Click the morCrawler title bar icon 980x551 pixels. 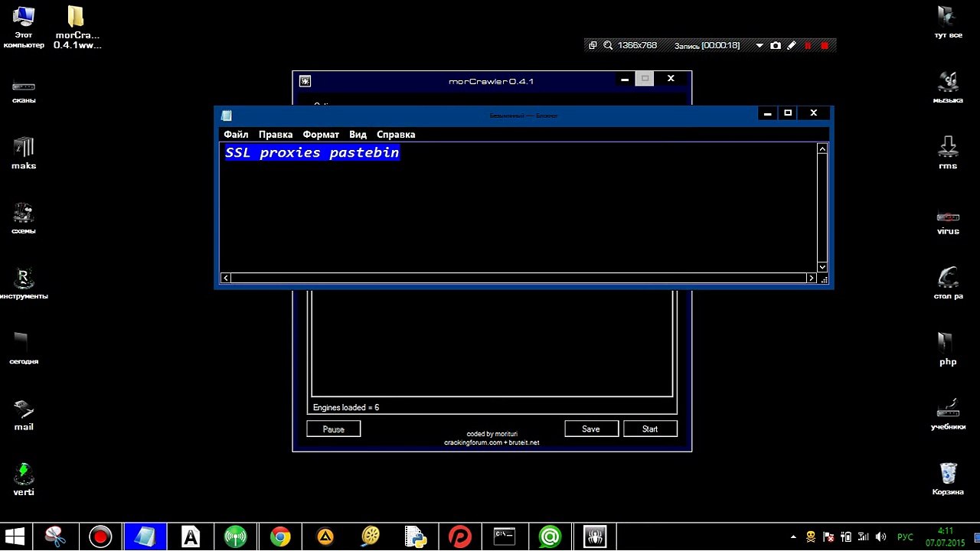[x=305, y=81]
